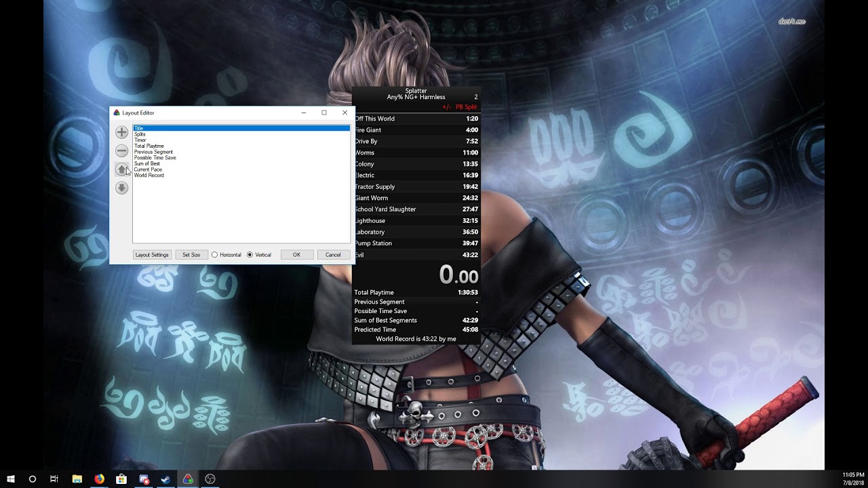Click the Drive By split row
Screen dimensions: 868x488
(416, 142)
